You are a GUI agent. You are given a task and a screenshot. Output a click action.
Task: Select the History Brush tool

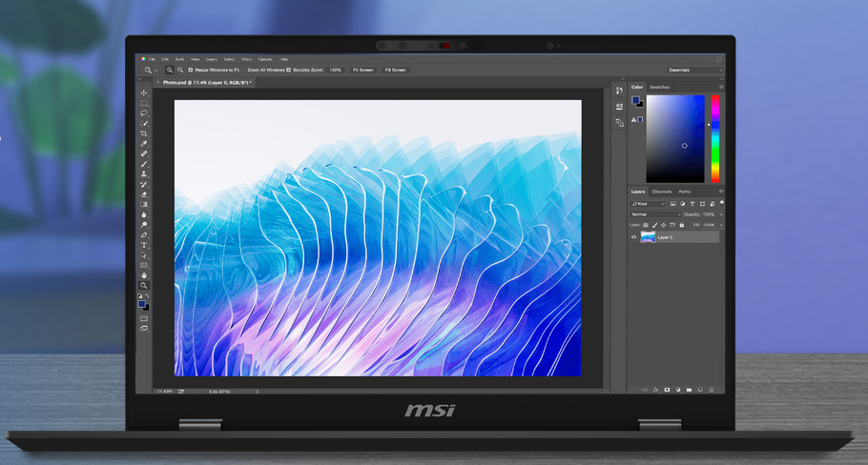[x=144, y=184]
